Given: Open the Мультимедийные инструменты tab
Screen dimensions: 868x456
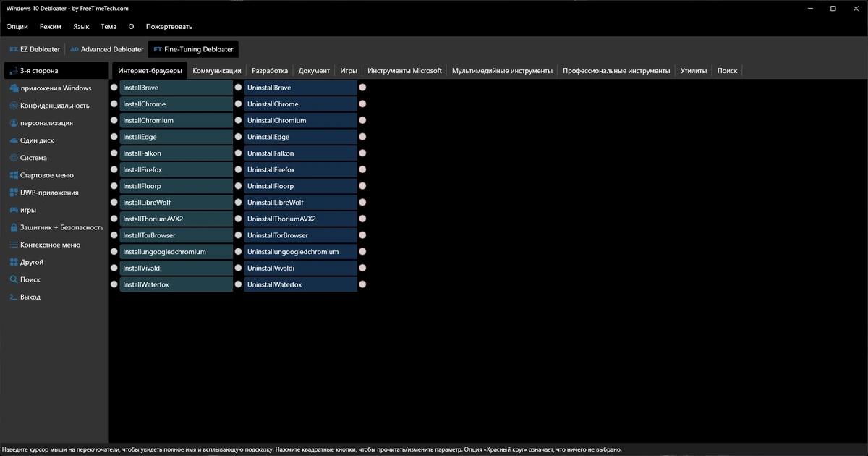Looking at the screenshot, I should coord(502,71).
